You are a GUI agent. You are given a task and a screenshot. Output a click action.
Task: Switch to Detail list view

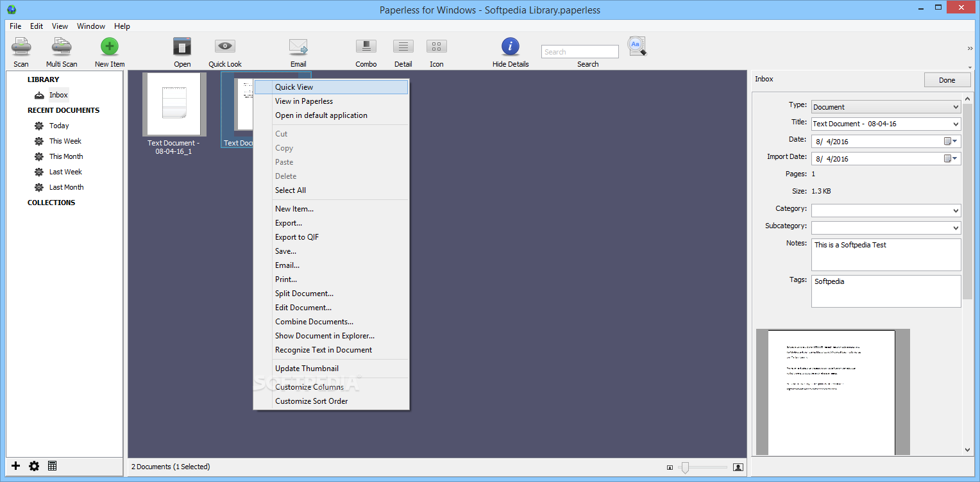click(x=403, y=46)
